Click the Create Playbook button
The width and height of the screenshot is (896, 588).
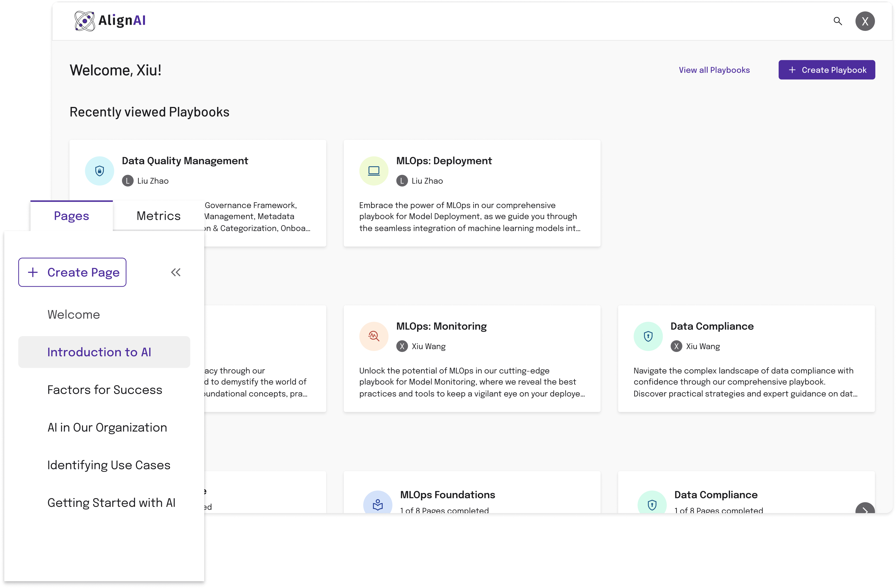[x=827, y=70]
